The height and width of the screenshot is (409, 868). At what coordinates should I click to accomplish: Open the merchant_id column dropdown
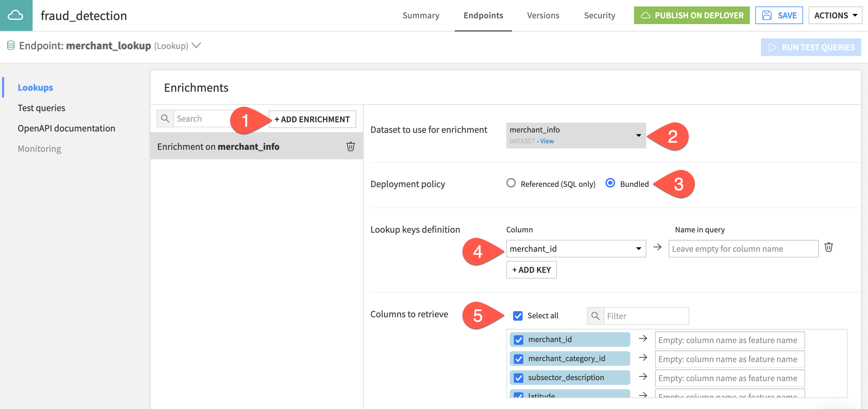(x=639, y=248)
